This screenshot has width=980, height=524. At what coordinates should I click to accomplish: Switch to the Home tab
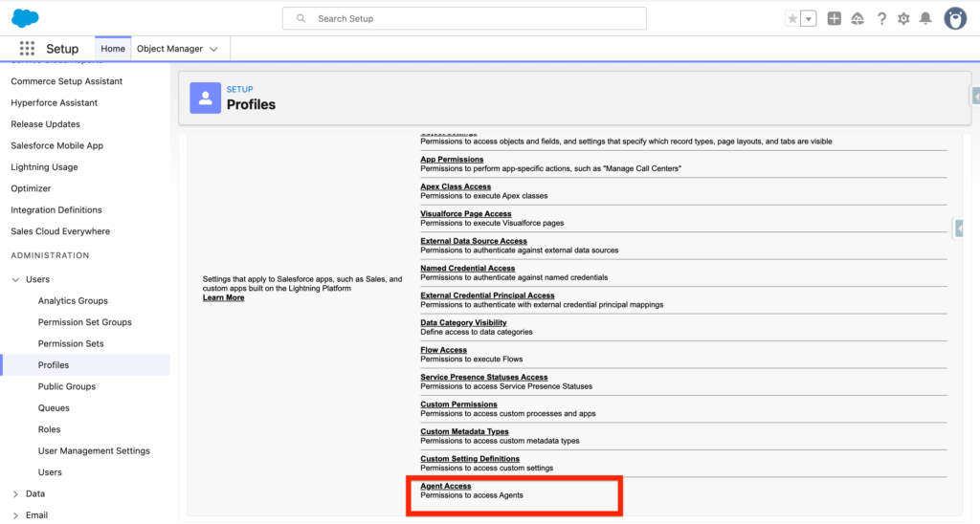click(113, 49)
